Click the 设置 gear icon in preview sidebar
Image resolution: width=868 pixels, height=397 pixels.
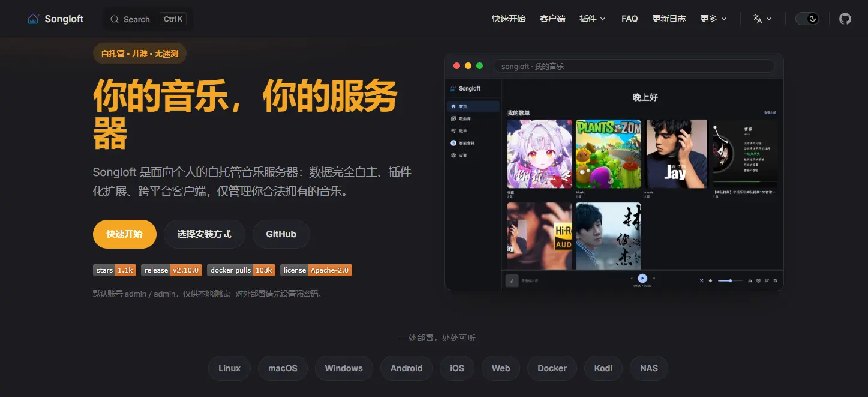[x=453, y=155]
